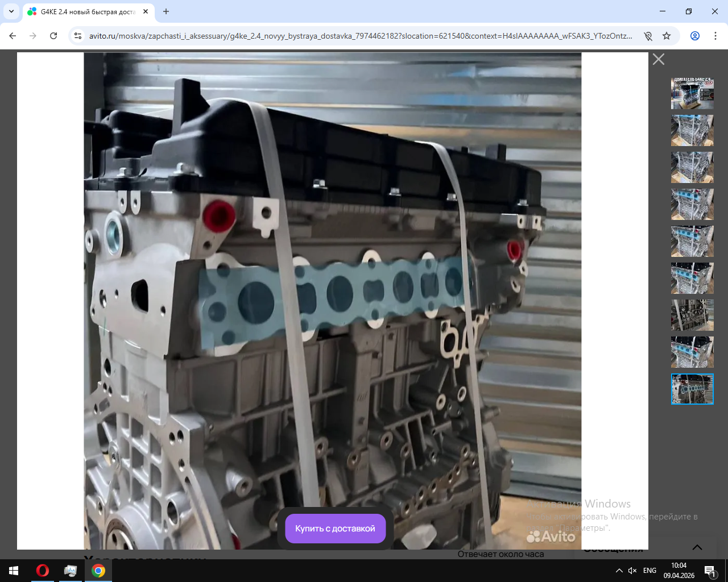
Task: Focus the address bar with the avito.ru URL
Action: click(x=361, y=36)
